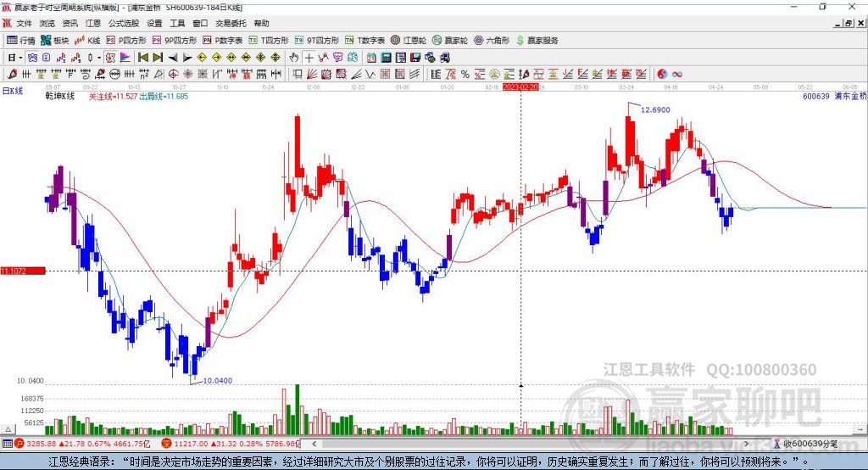Click the save floppy-disk icon
The image size is (868, 470).
click(x=415, y=58)
